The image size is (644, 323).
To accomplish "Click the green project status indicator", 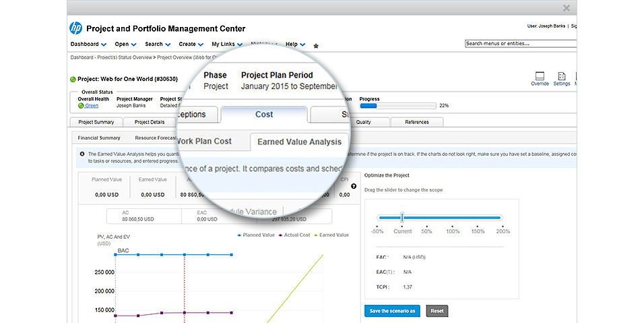I will click(x=73, y=79).
